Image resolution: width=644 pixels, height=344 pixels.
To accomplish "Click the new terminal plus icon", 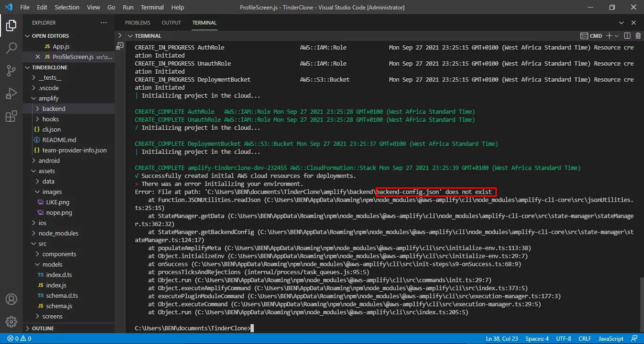I will pyautogui.click(x=609, y=36).
